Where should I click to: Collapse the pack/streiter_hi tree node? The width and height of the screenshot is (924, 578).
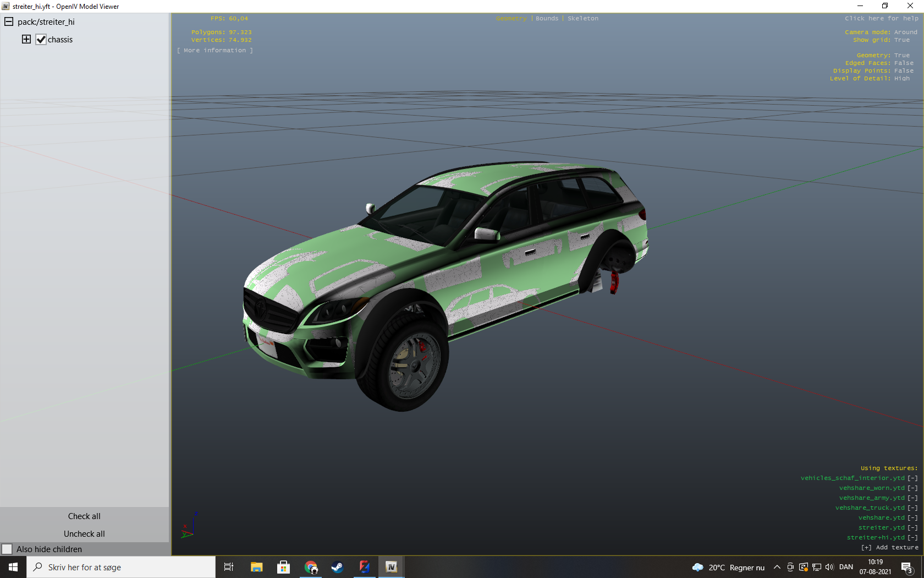[x=9, y=22]
